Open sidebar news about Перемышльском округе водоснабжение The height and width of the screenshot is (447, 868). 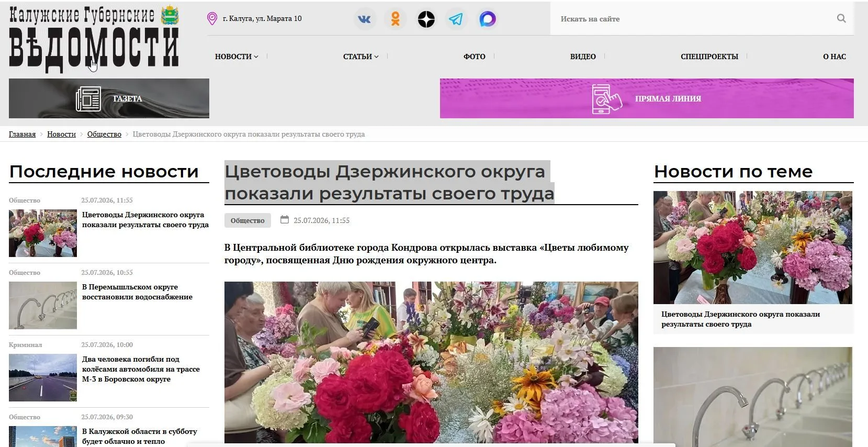click(137, 292)
